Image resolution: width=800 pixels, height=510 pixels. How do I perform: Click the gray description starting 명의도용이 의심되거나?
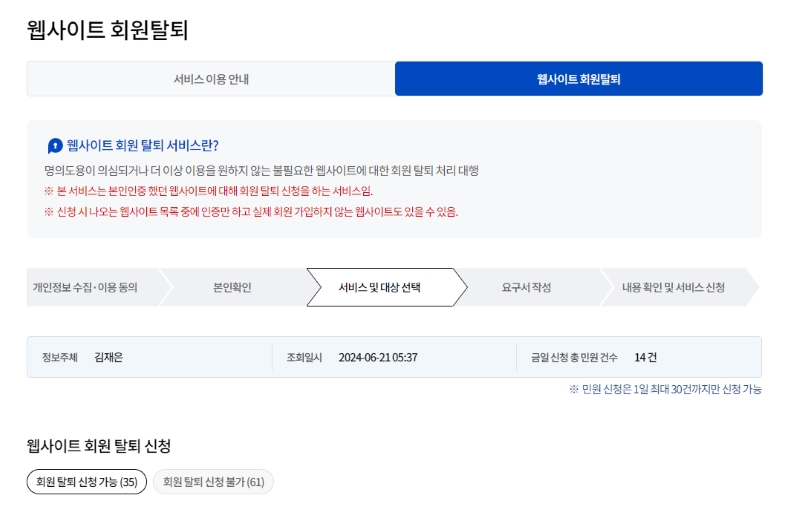(x=261, y=170)
